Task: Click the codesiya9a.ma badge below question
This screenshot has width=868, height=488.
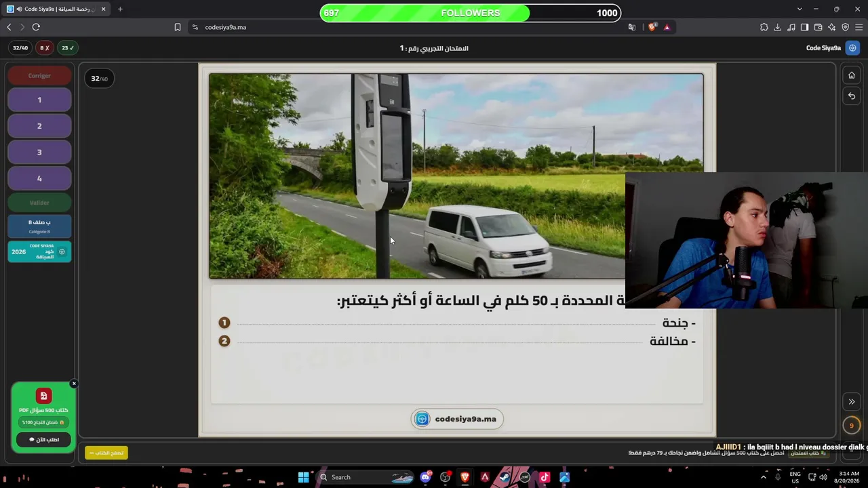Action: 457,419
